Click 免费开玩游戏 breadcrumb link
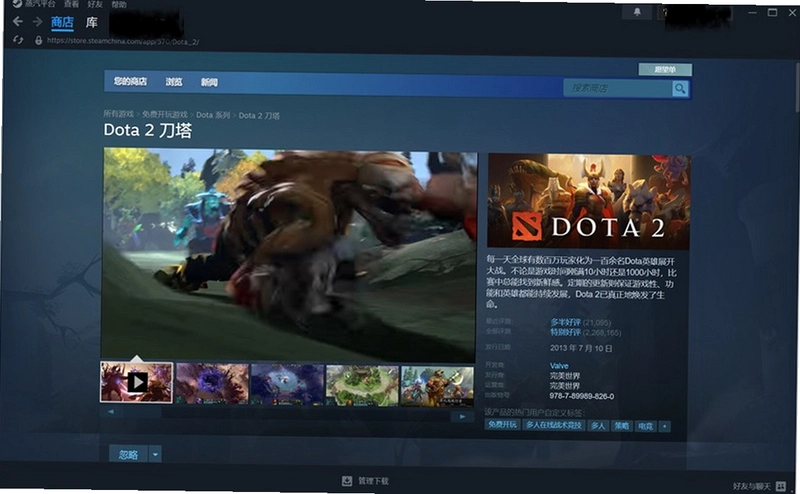Screen dimensions: 800x494 165,114
